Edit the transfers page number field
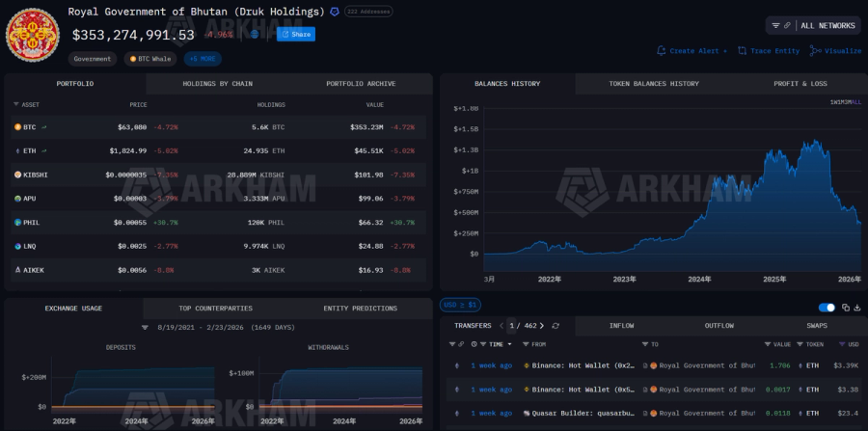Image resolution: width=868 pixels, height=431 pixels. (x=512, y=326)
